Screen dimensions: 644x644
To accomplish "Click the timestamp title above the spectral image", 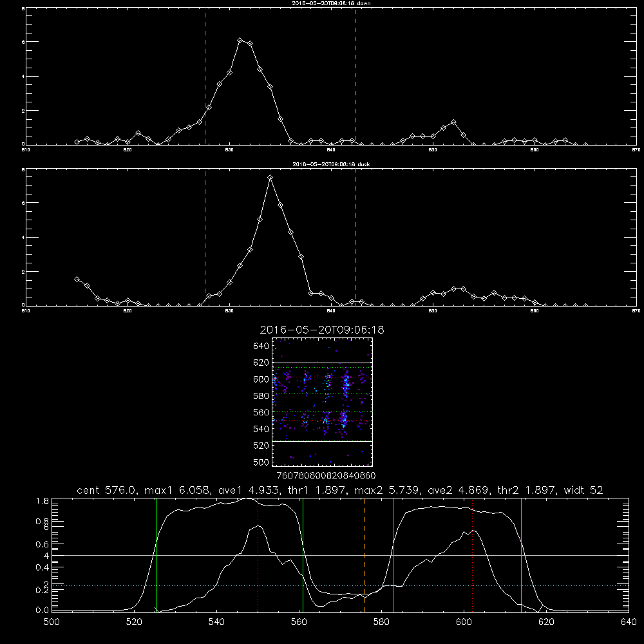I will point(322,330).
